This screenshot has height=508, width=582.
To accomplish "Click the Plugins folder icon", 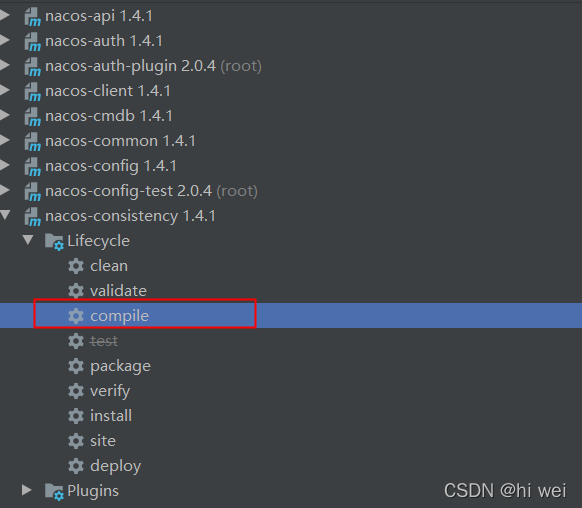I will (x=54, y=491).
